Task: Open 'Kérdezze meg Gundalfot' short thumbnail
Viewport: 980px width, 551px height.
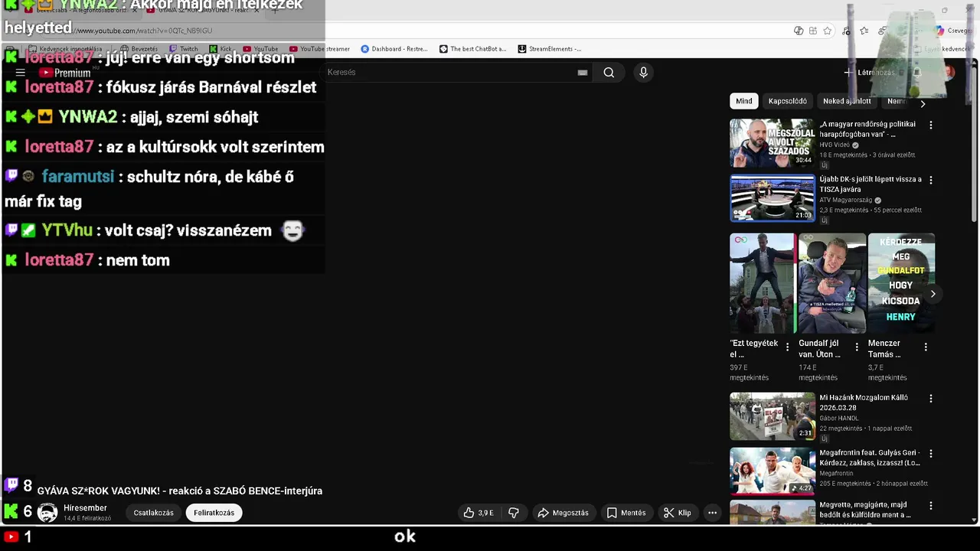Action: click(x=901, y=283)
